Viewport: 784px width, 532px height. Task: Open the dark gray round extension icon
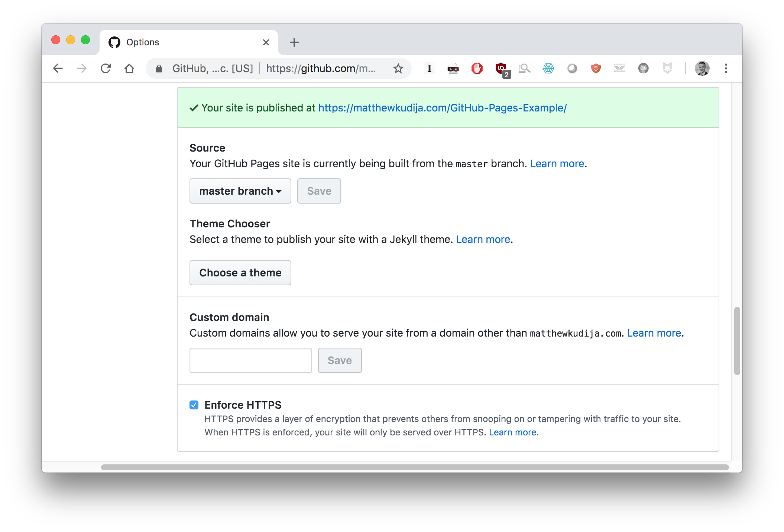[x=644, y=68]
